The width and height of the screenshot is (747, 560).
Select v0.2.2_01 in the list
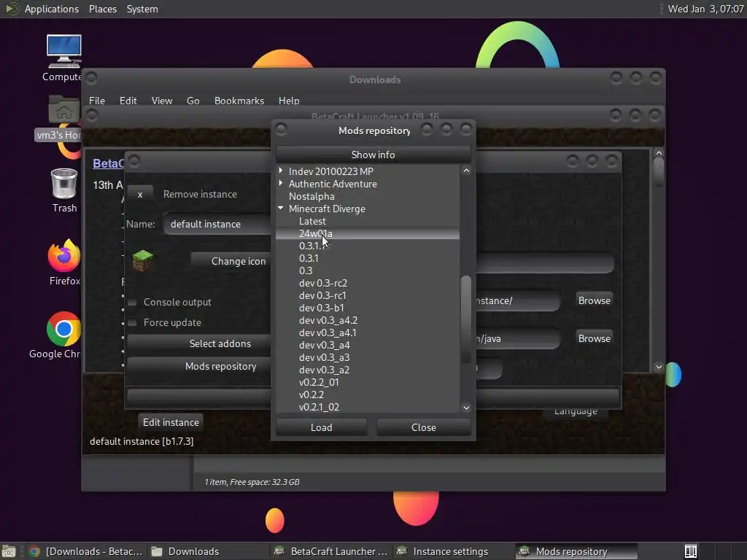click(320, 382)
